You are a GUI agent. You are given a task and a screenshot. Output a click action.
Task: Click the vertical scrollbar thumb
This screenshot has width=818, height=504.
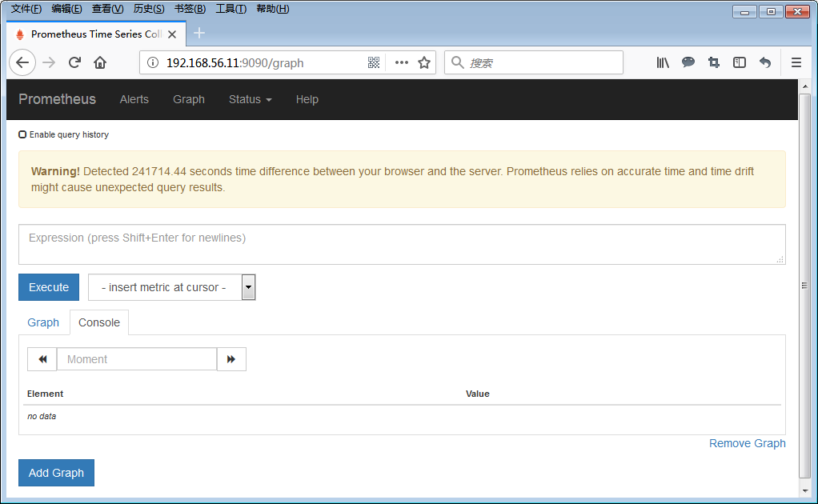coord(805,286)
